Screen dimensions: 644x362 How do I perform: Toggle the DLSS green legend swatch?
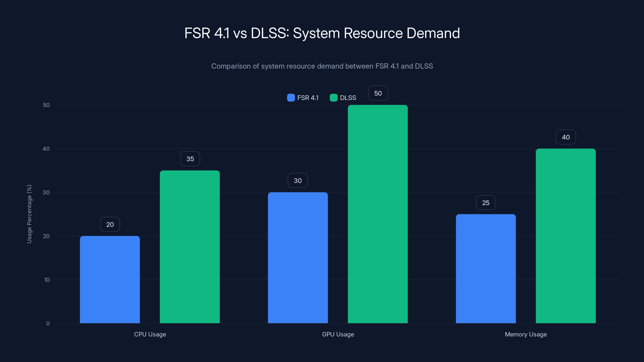click(x=333, y=98)
